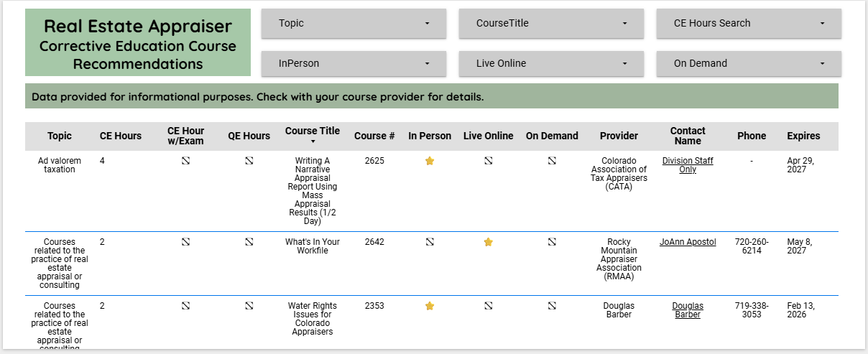This screenshot has height=354, width=868.
Task: Click the Provider column header
Action: click(x=619, y=136)
